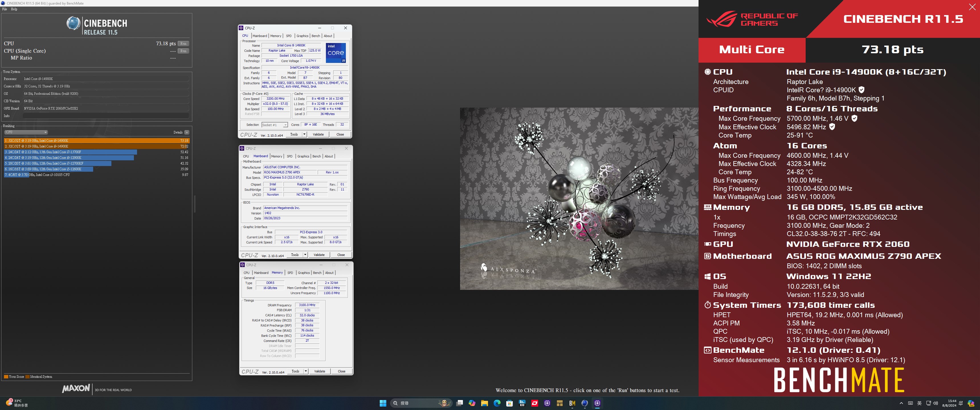Open the Socket #1 selection dropdown
Screen dimensions: 980x410
tap(274, 125)
